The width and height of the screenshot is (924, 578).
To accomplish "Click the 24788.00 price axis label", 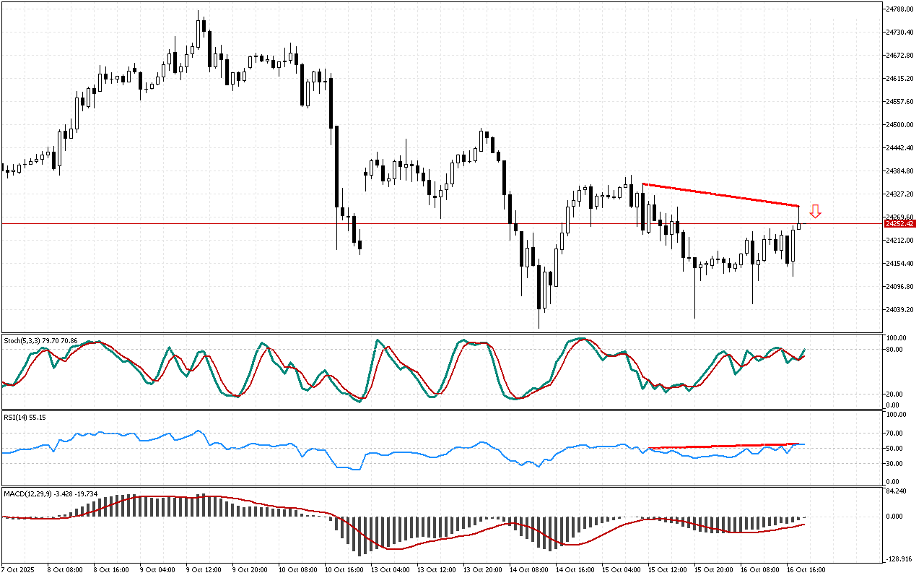I will pos(900,9).
